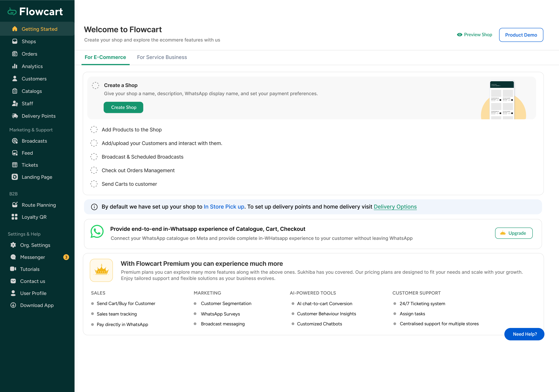The image size is (559, 392).
Task: Click the Broadcasts sidebar icon
Action: [15, 141]
